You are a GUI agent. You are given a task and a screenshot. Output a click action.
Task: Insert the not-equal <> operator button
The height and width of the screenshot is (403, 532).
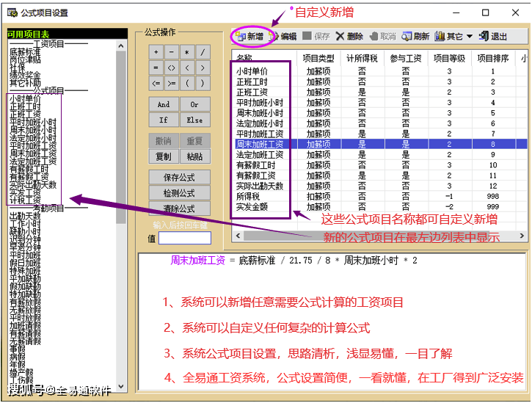pos(171,68)
